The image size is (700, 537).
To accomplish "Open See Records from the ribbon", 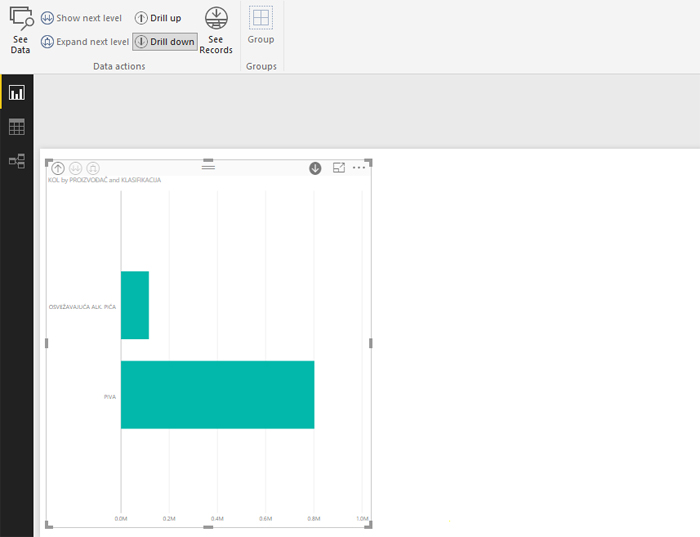I will (216, 30).
